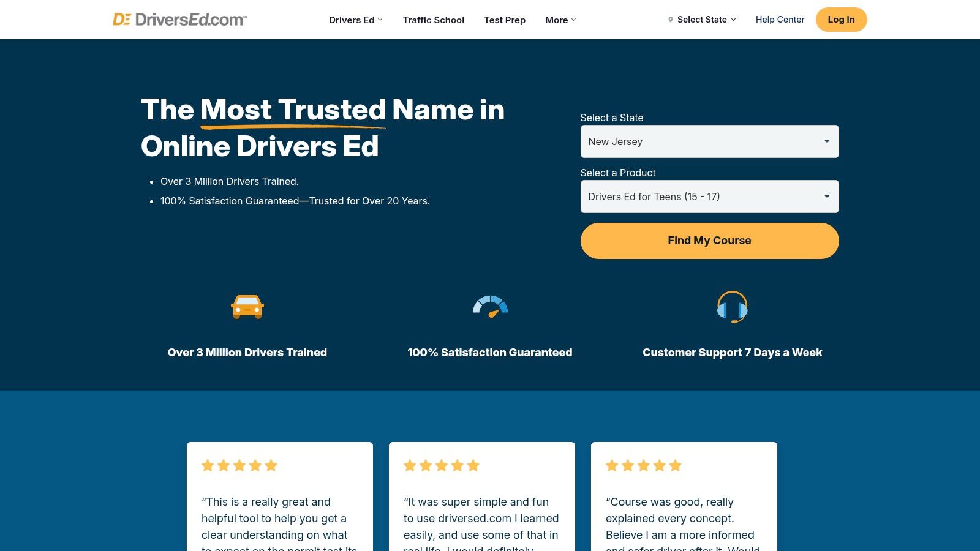Click stars on 'really great and helpful' review
Screen dimensions: 980x551
pyautogui.click(x=239, y=465)
